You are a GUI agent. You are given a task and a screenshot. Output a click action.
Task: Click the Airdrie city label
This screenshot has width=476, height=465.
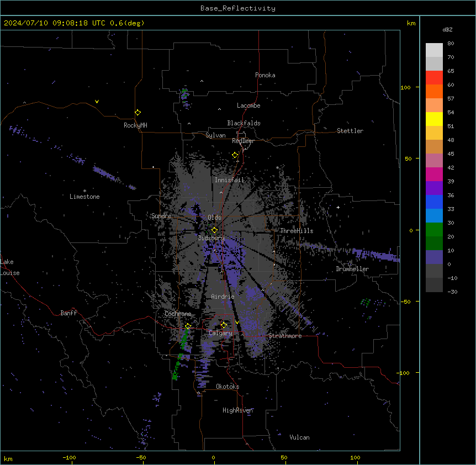[223, 297]
